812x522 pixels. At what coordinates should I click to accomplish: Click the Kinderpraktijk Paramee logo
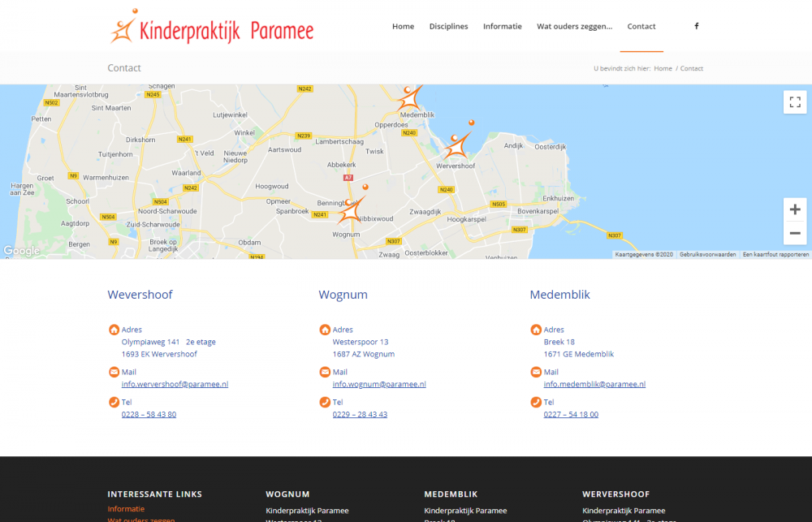[212, 26]
